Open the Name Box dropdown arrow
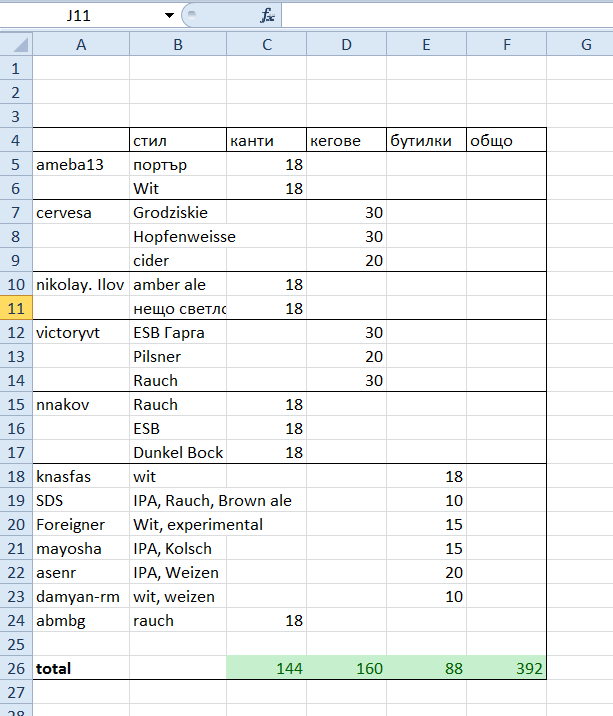The height and width of the screenshot is (716, 613). click(x=170, y=16)
